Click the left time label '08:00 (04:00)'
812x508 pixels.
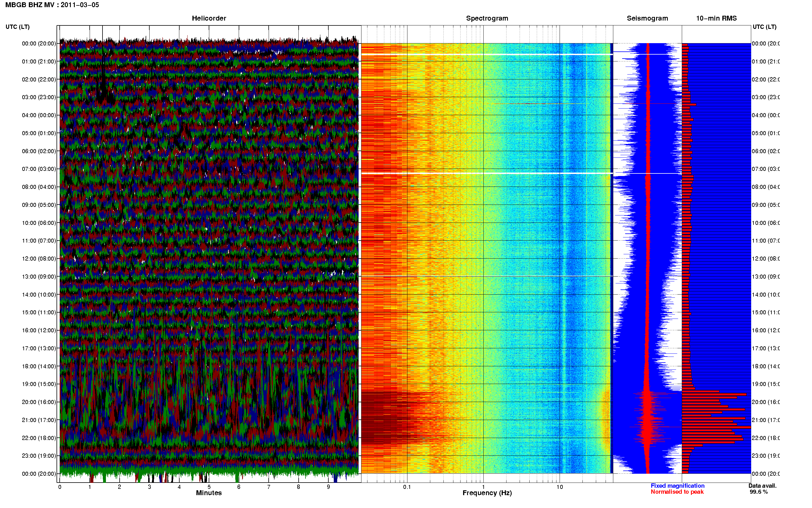tap(39, 187)
